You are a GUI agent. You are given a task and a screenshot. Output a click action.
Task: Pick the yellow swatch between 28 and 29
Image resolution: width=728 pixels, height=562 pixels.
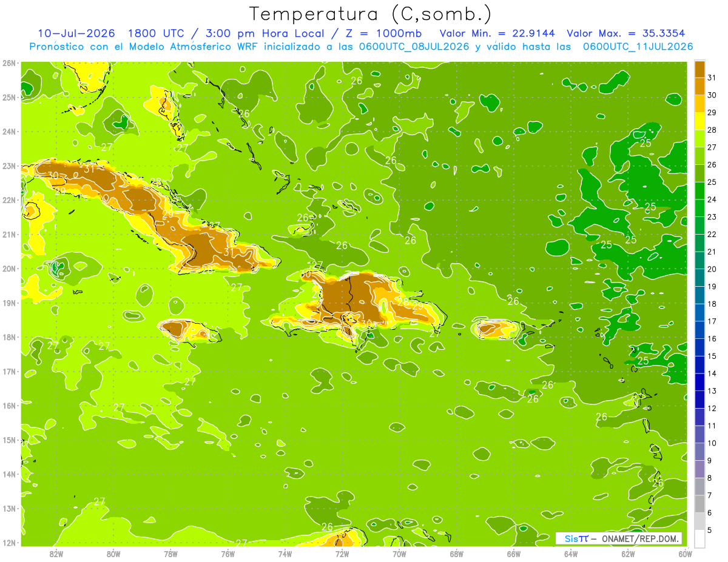[699, 121]
